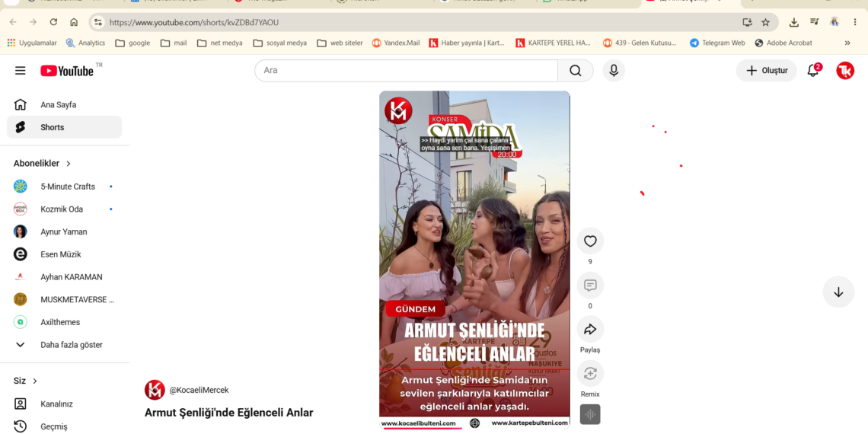Open the Haber yayınla | Kart... bookmark
This screenshot has height=434, width=868.
[468, 43]
